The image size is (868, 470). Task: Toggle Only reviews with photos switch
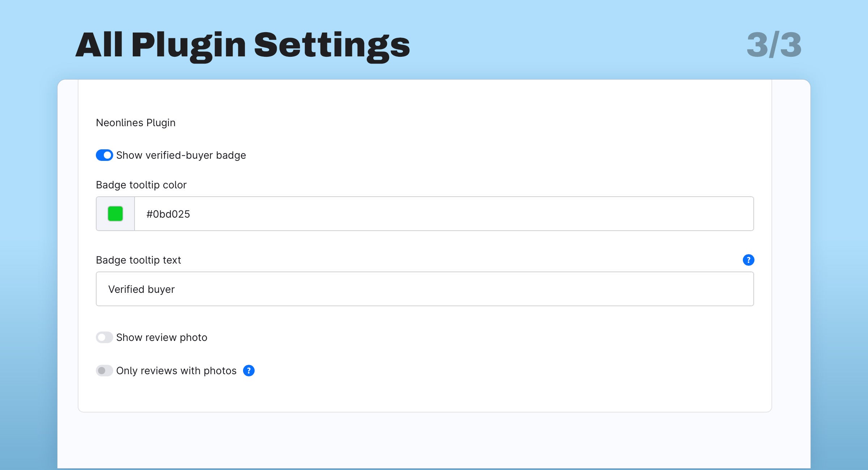coord(105,371)
